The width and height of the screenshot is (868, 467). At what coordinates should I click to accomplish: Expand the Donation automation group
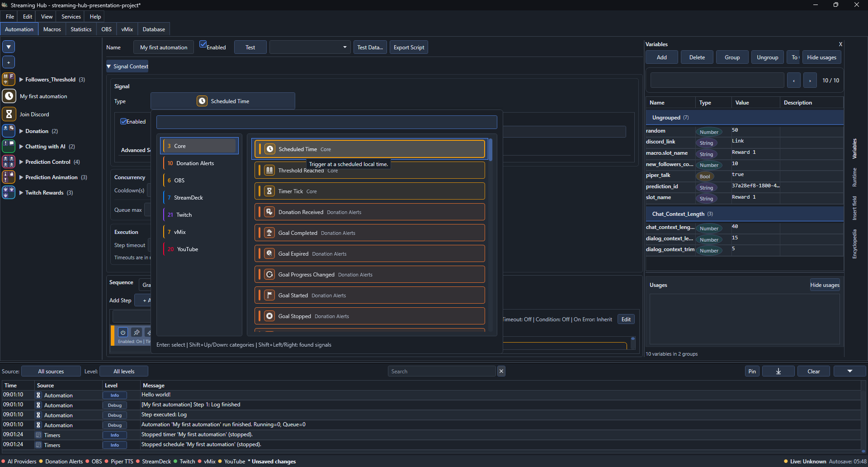(21, 131)
